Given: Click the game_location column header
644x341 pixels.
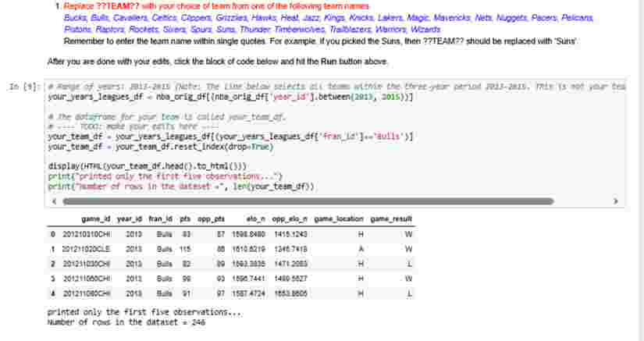Looking at the screenshot, I should click(339, 218).
